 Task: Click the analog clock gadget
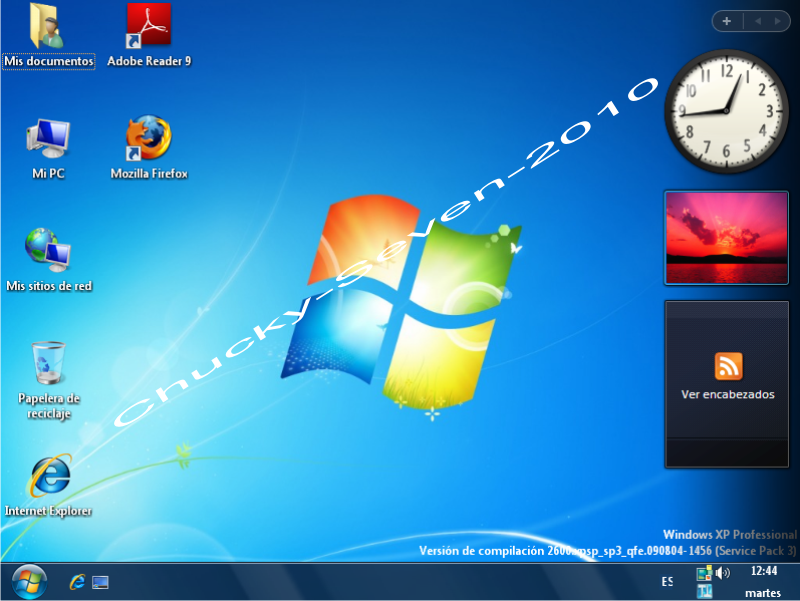point(726,111)
